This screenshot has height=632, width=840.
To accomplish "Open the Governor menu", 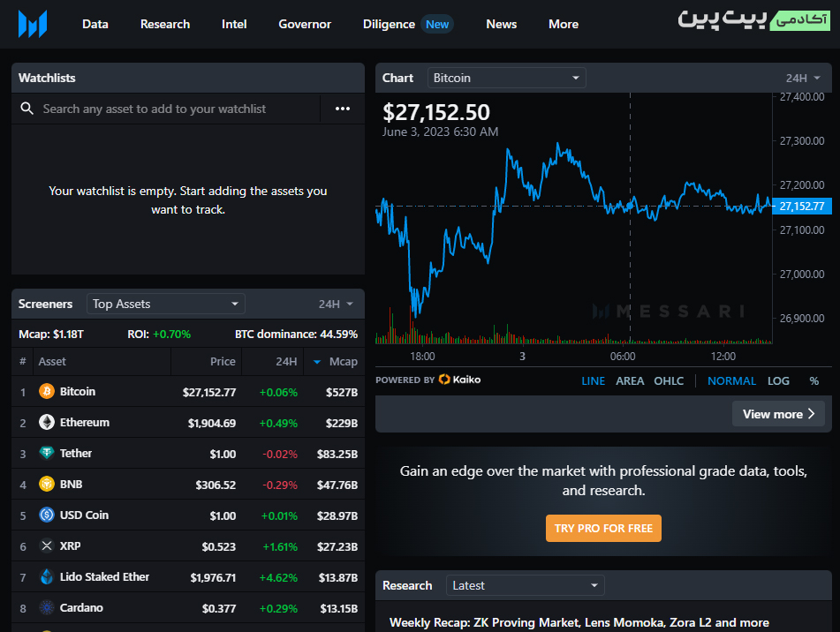I will (x=305, y=24).
